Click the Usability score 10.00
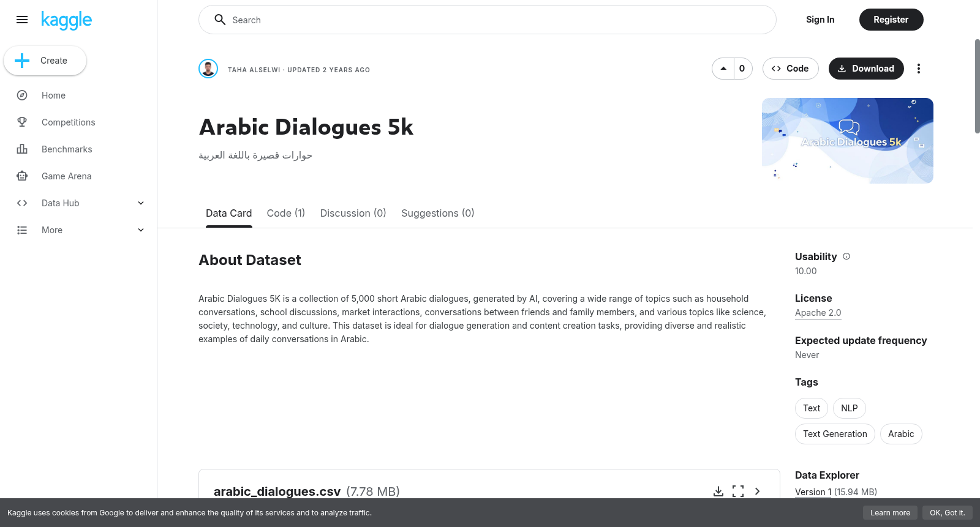The height and width of the screenshot is (527, 980). coord(805,271)
